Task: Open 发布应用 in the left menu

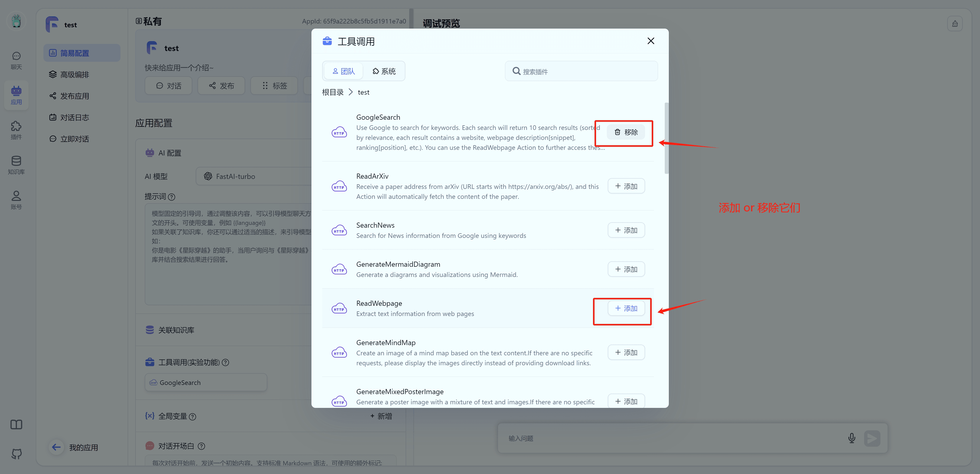Action: pyautogui.click(x=75, y=96)
